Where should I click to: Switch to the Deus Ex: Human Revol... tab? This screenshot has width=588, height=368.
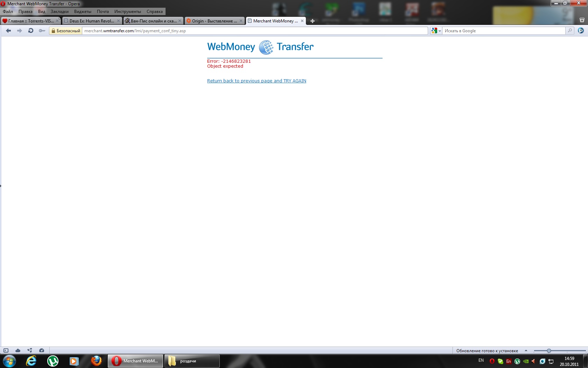click(92, 21)
